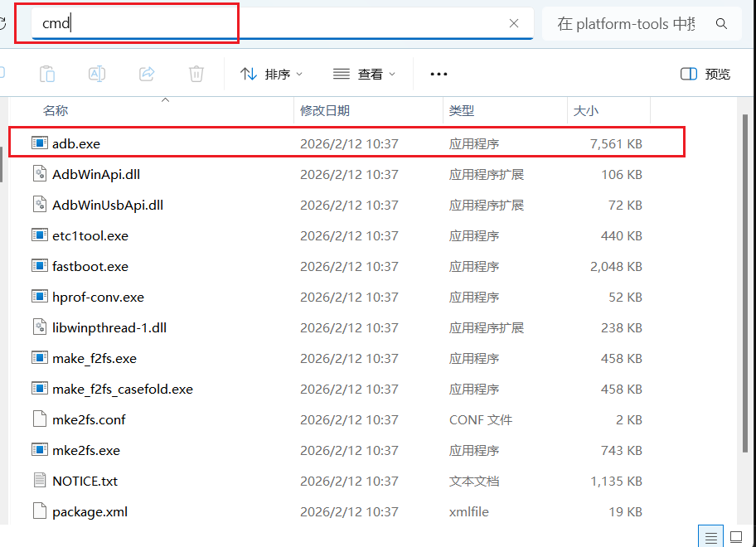Select the mke2fs.conf file icon
Screen dimensions: 756x547
coord(40,419)
